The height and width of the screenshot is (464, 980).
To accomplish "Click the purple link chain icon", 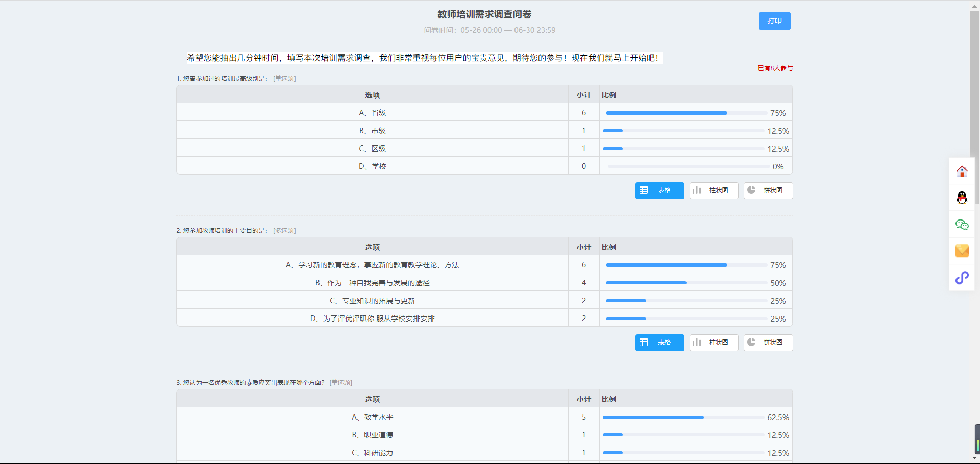I will [x=962, y=278].
